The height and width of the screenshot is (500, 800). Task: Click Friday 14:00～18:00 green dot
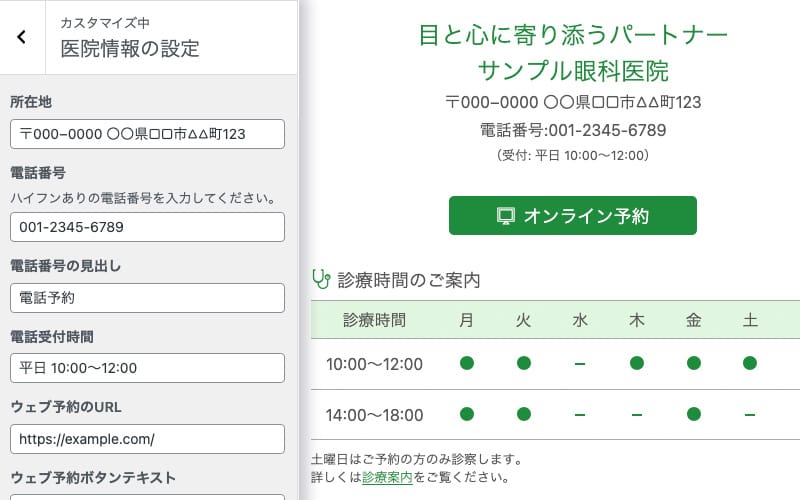pyautogui.click(x=694, y=414)
